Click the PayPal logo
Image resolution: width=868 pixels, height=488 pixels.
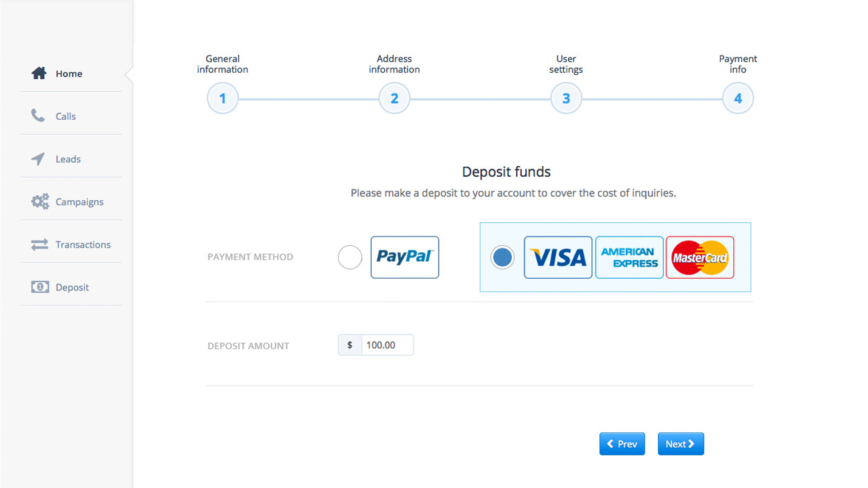click(x=405, y=257)
